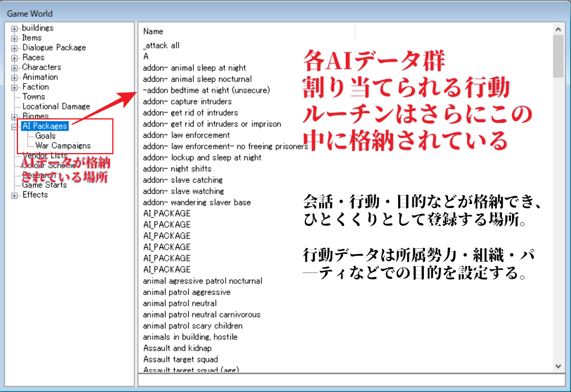The width and height of the screenshot is (571, 392).
Task: Select the '_attack all' list entry
Action: pos(161,45)
